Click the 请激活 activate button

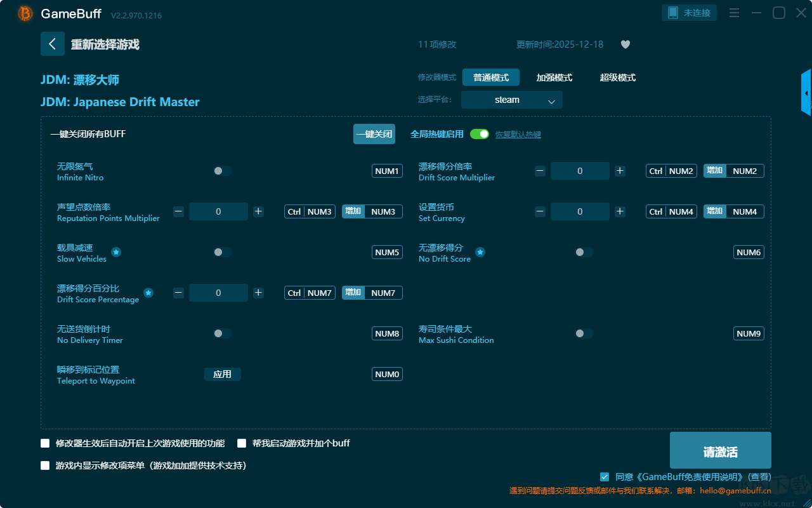point(720,451)
